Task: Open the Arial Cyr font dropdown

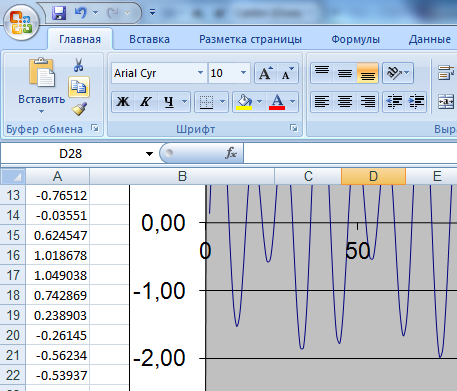Action: coord(200,73)
